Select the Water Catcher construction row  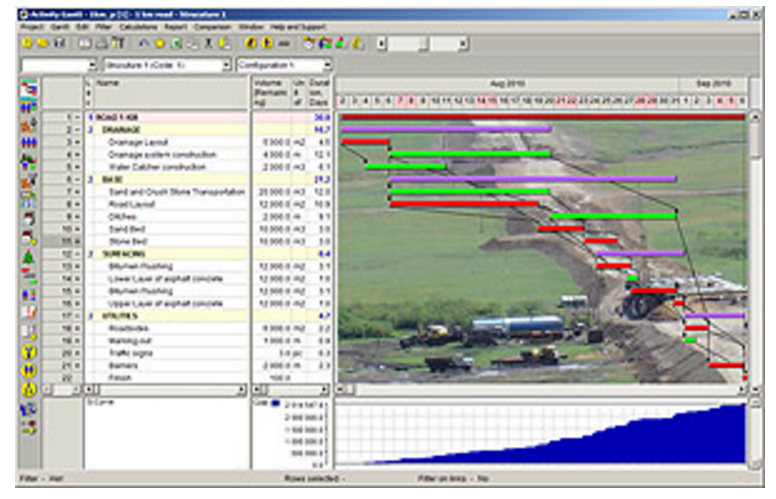(208, 167)
